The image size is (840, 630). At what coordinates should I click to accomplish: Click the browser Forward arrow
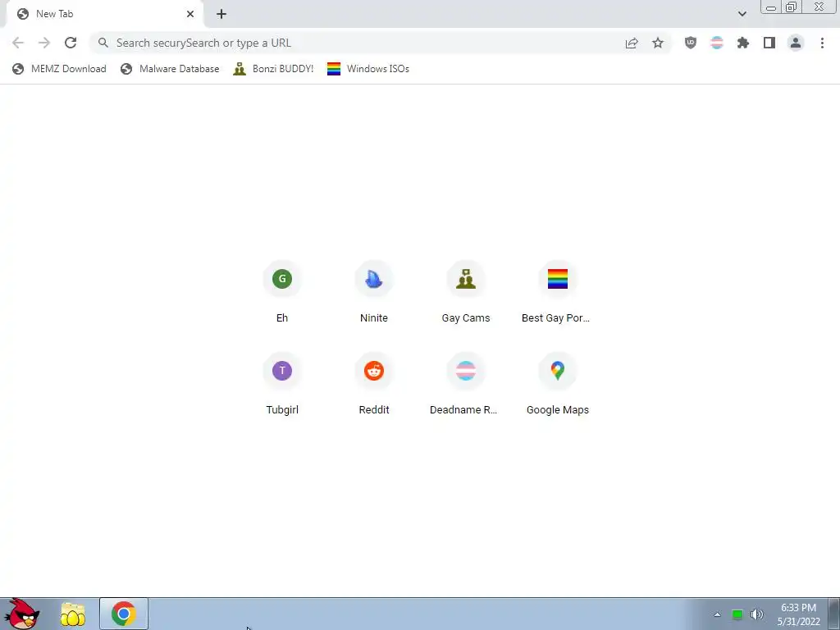pyautogui.click(x=44, y=43)
